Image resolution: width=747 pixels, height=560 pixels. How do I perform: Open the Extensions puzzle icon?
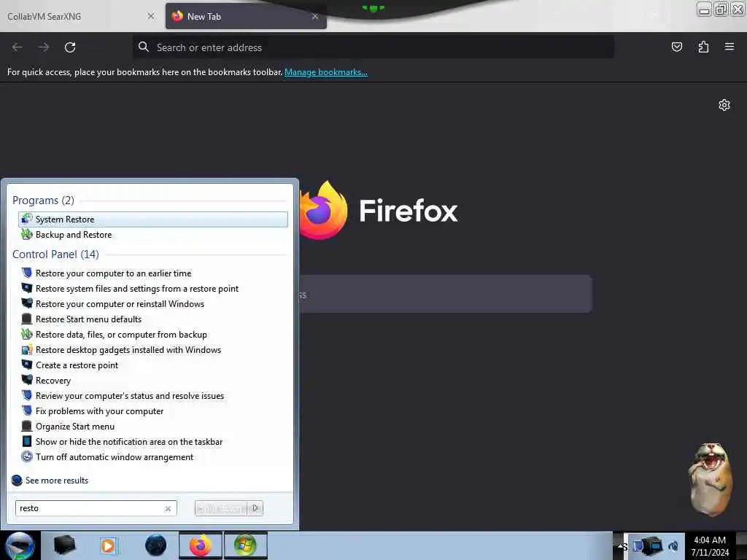(703, 47)
